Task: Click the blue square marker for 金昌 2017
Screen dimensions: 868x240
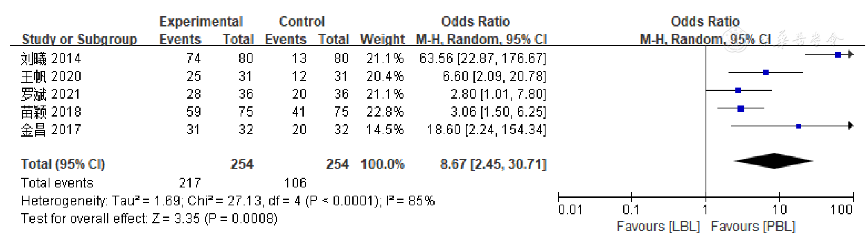Action: click(798, 126)
